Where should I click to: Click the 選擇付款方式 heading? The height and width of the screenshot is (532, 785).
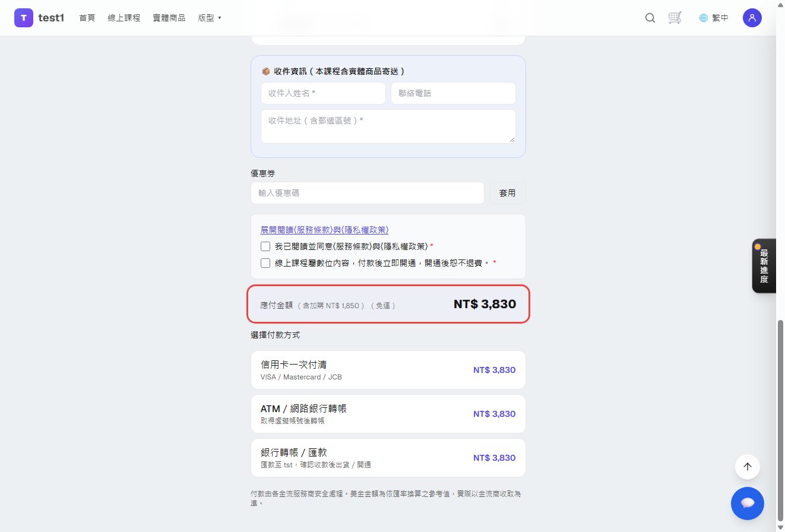pos(276,335)
